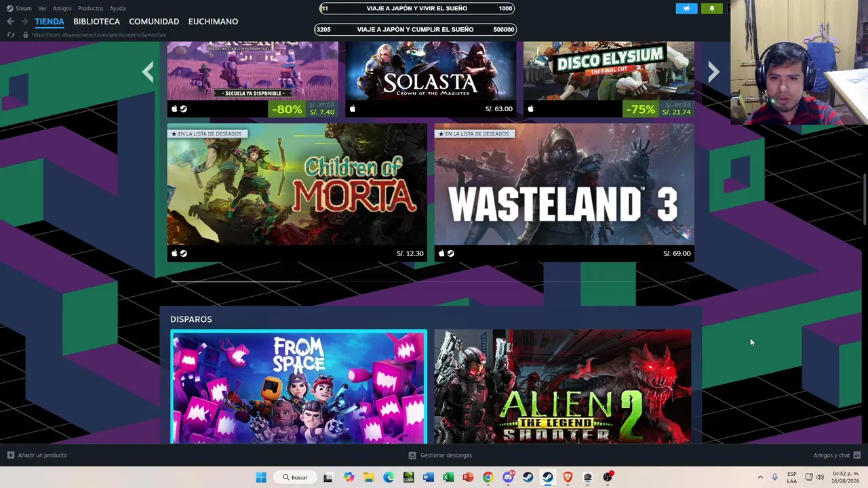Image resolution: width=868 pixels, height=488 pixels.
Task: Open the friends chat icon in the corner
Action: [x=857, y=455]
